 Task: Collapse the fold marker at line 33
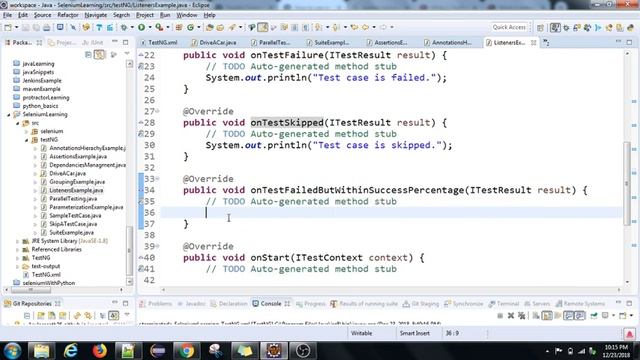[x=158, y=178]
